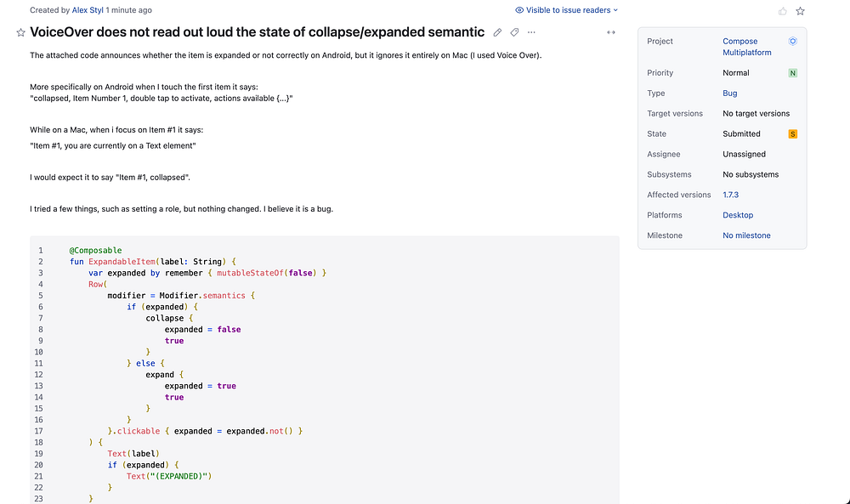This screenshot has height=504, width=850.
Task: Click the 'No milestone' field value
Action: 746,235
